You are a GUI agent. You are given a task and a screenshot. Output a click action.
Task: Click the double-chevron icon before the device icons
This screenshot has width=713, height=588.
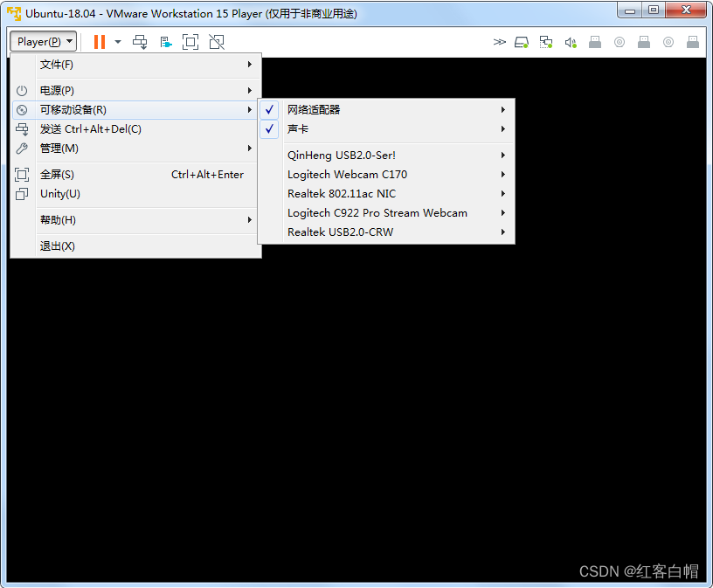click(499, 42)
